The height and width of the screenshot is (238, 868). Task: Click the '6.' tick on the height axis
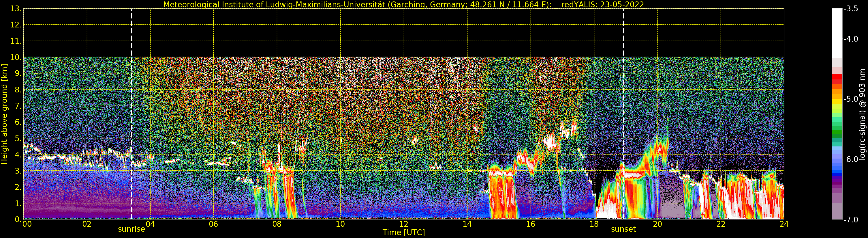click(x=18, y=122)
